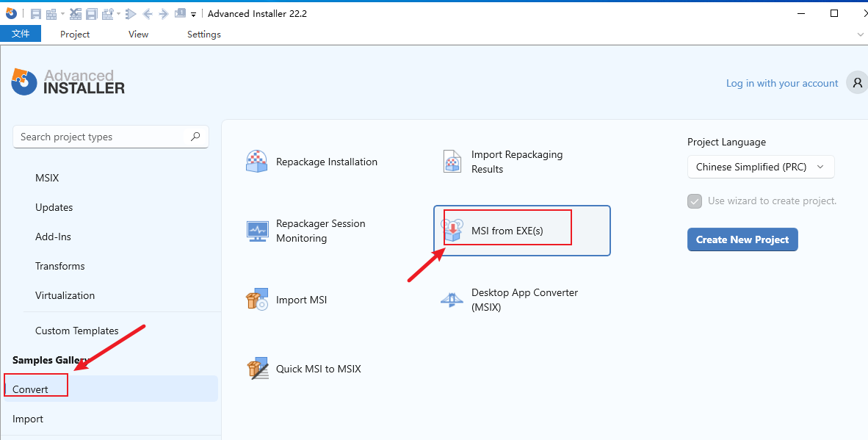Switch to the View ribbon tab
The width and height of the screenshot is (868, 440).
click(138, 35)
